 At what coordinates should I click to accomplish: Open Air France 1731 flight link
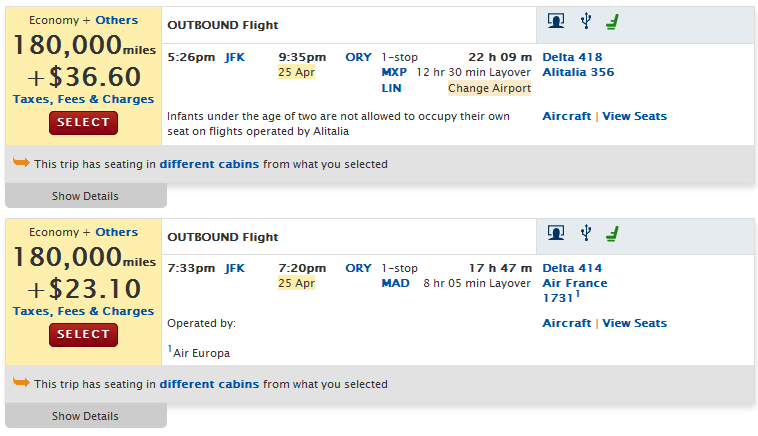coord(575,290)
